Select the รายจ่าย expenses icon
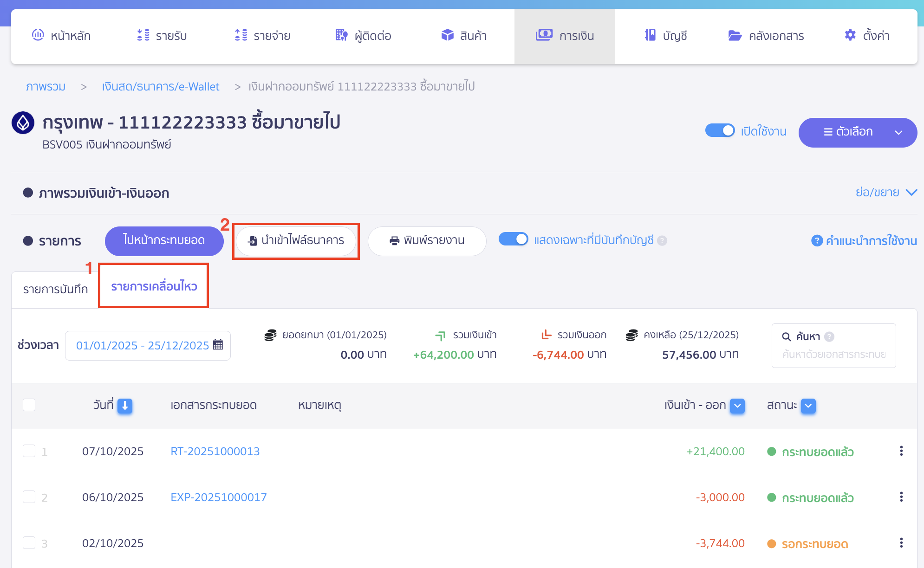Image resolution: width=924 pixels, height=568 pixels. (240, 35)
